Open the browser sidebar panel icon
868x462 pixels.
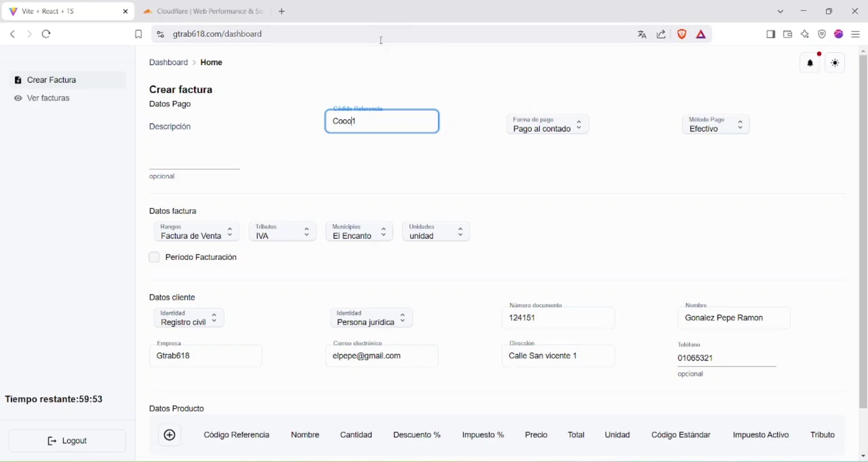pos(771,34)
